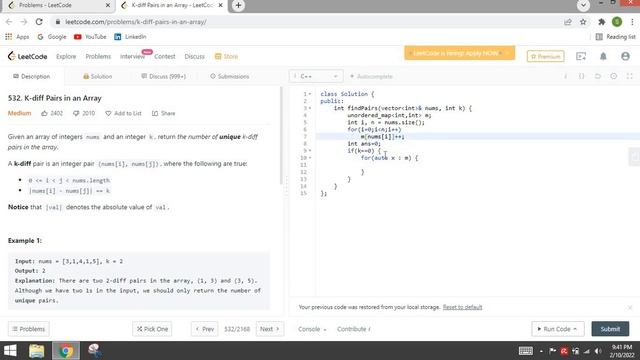Share this page from the address bar
Image resolution: width=640 pixels, height=360 pixels.
point(568,22)
